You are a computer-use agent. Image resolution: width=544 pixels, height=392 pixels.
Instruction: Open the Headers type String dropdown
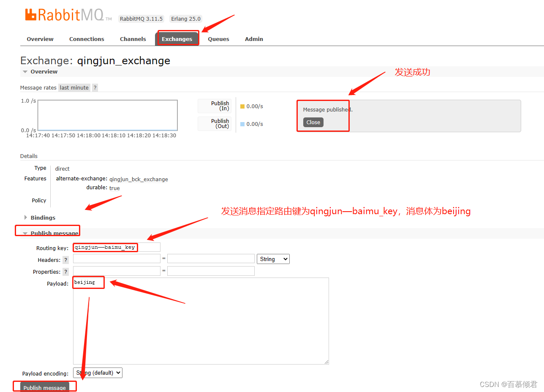(273, 259)
